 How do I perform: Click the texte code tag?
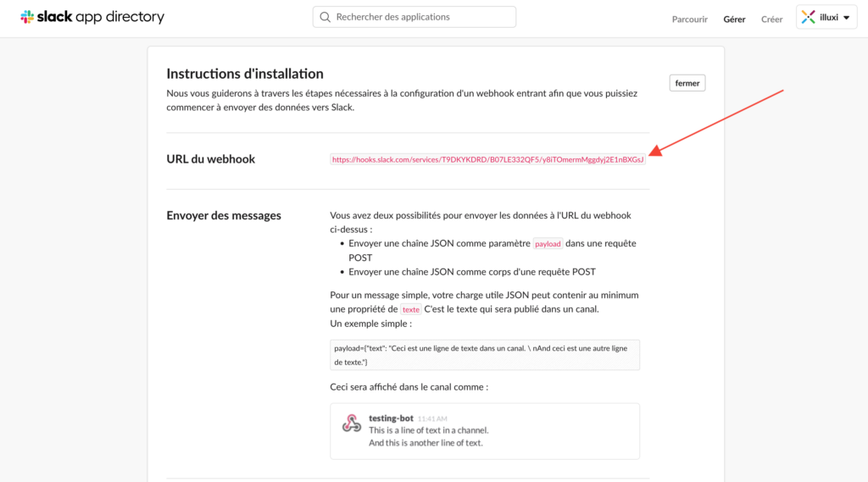click(x=411, y=309)
